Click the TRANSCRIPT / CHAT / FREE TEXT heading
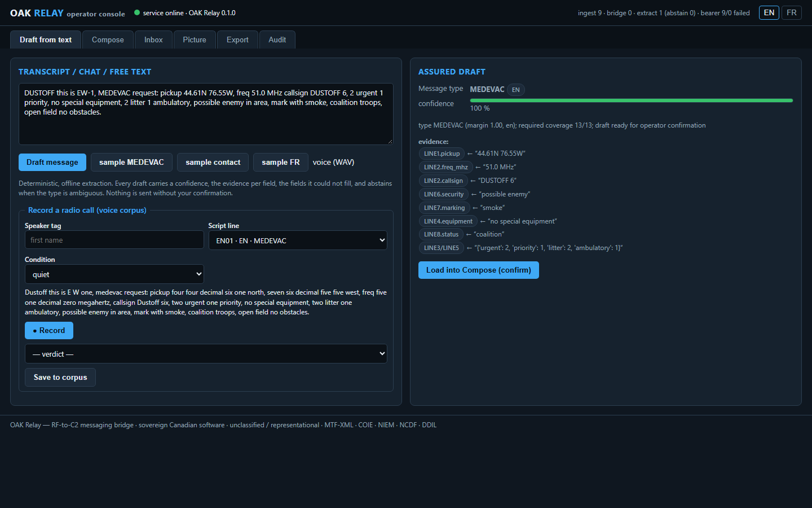 point(85,72)
